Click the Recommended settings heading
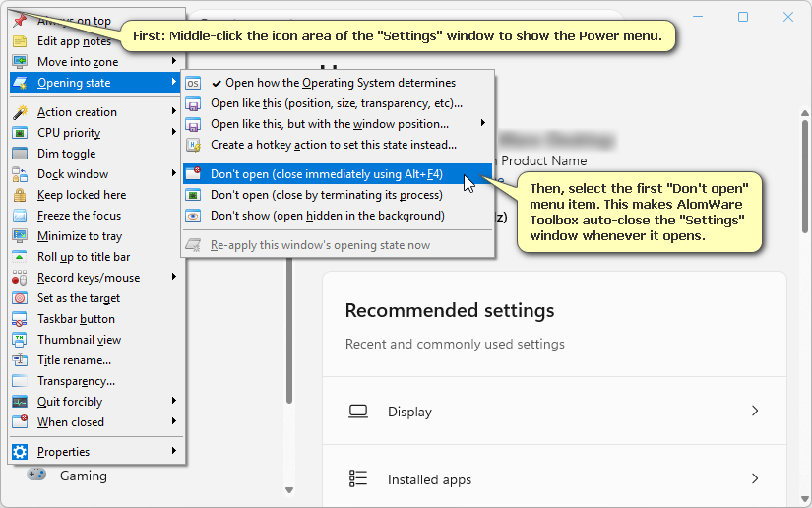Screen dimensions: 812x508 450,311
